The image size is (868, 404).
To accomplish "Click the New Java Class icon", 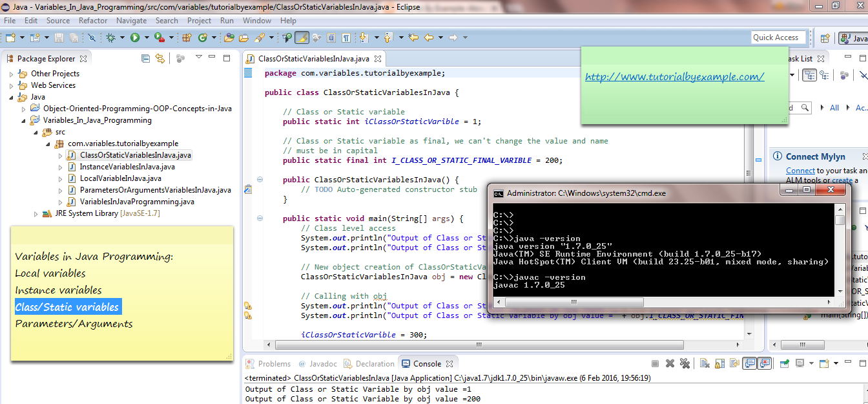I will click(202, 37).
